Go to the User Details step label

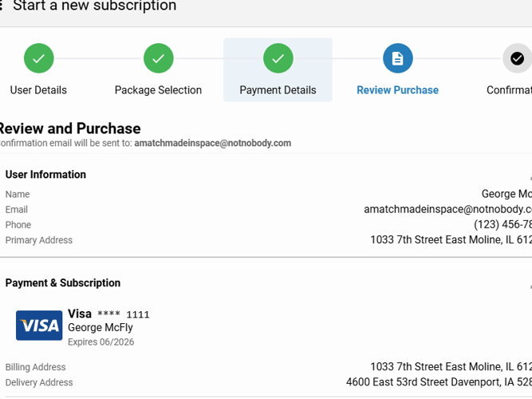[x=38, y=90]
